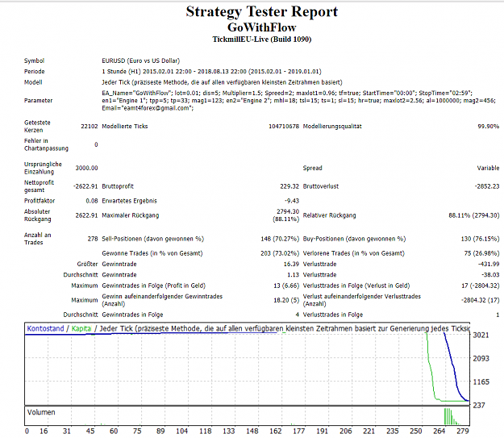Select the Relativer Rückgang value 88.11% (2794.30)
This screenshot has width=504, height=438.
point(474,215)
